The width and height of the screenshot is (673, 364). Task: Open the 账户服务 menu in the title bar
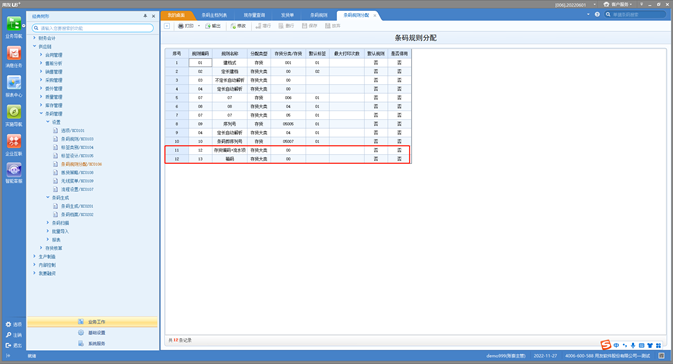[618, 4]
